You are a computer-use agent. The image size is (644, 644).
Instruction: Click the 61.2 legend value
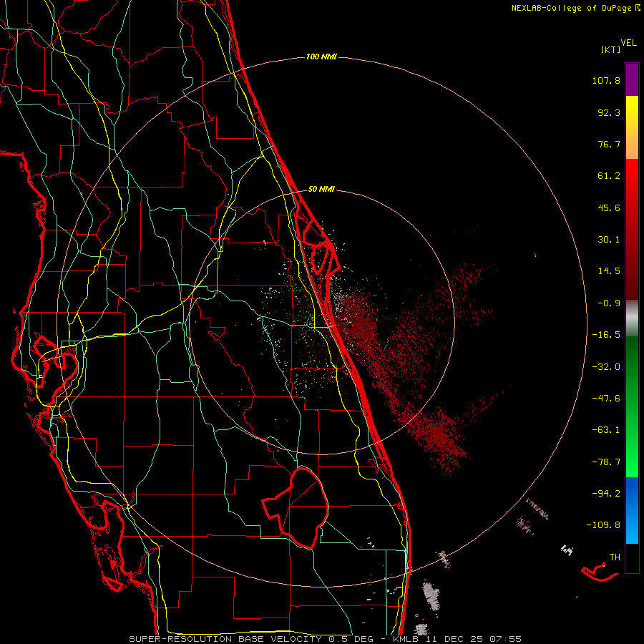(609, 176)
